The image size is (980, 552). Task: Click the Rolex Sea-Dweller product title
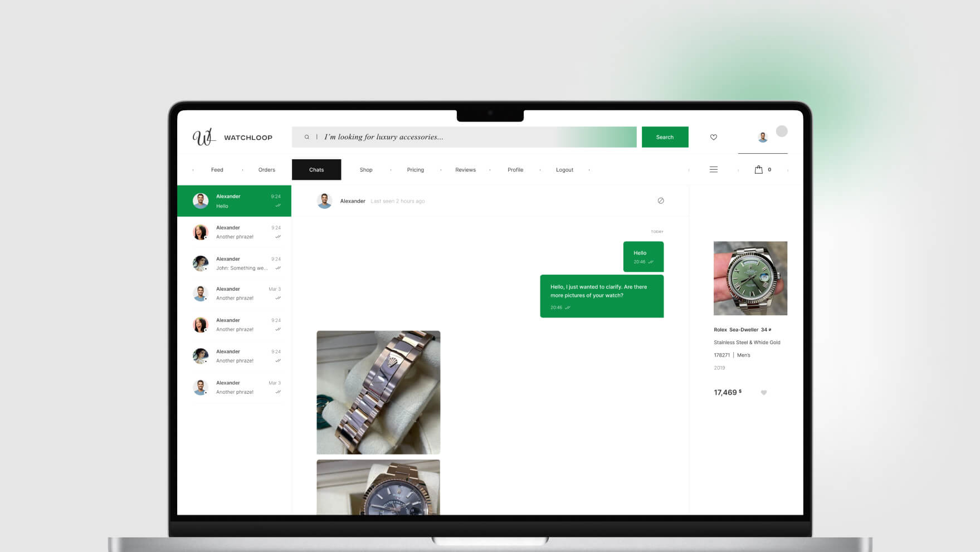coord(736,330)
